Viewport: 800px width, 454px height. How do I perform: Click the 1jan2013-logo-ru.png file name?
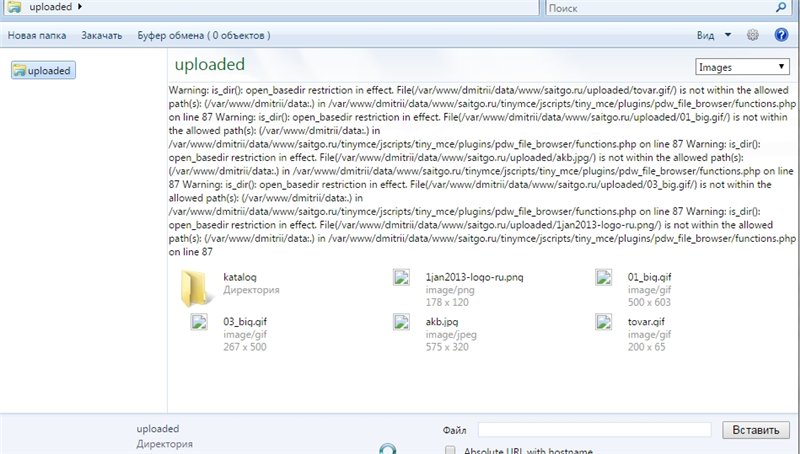coord(474,277)
